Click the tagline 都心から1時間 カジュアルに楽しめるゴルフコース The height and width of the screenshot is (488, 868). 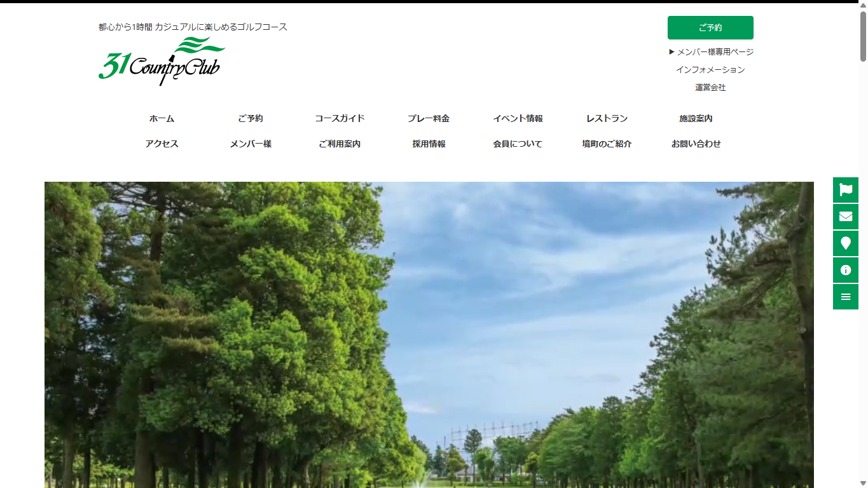193,27
